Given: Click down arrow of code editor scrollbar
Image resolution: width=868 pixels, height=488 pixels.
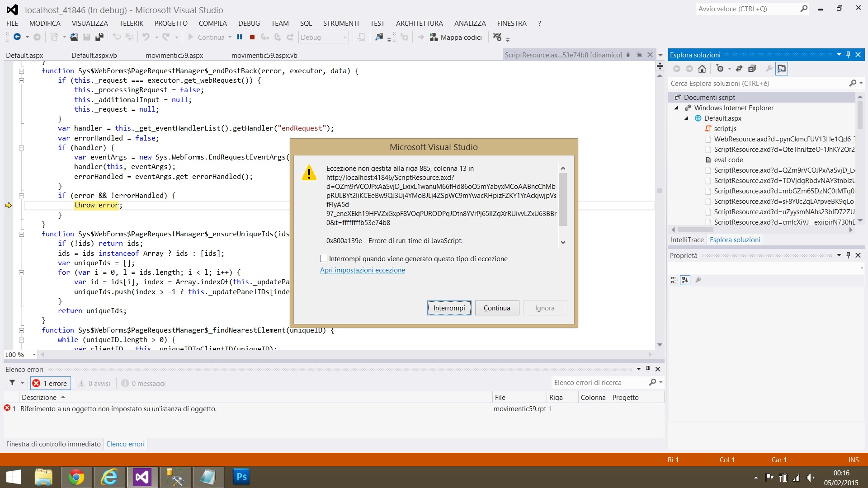Looking at the screenshot, I should [x=660, y=345].
